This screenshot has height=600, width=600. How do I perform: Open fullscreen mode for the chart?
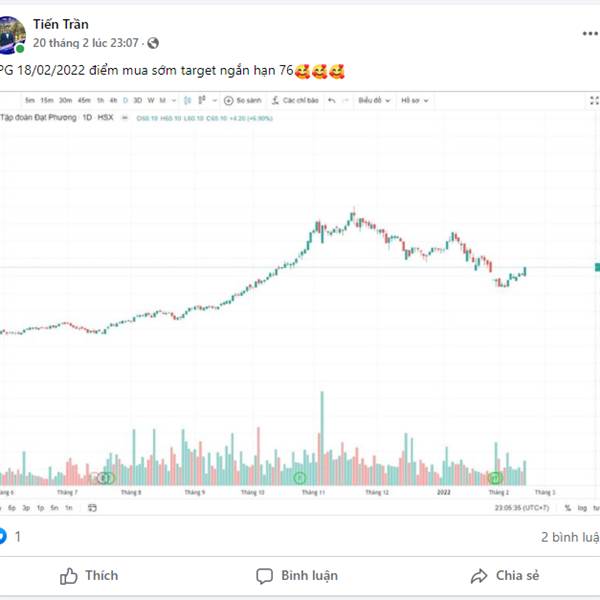594,101
